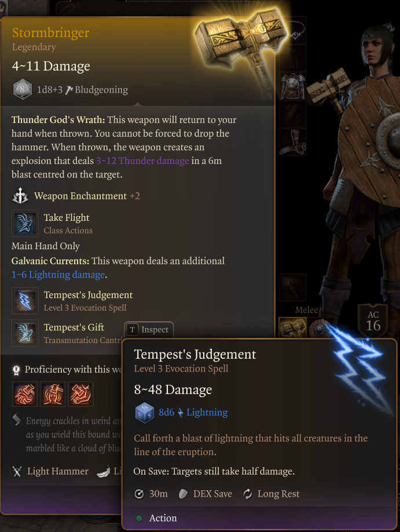
Task: Click the Tempest's Gift cantrip icon
Action: (x=25, y=333)
